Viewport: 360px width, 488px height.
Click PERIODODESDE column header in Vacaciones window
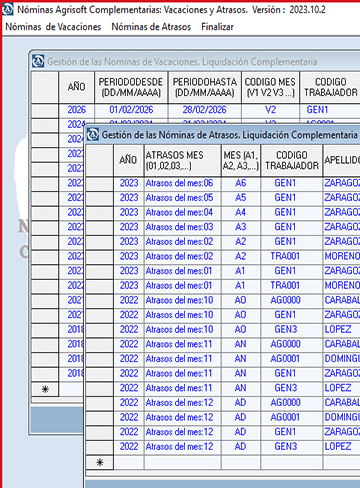(131, 87)
